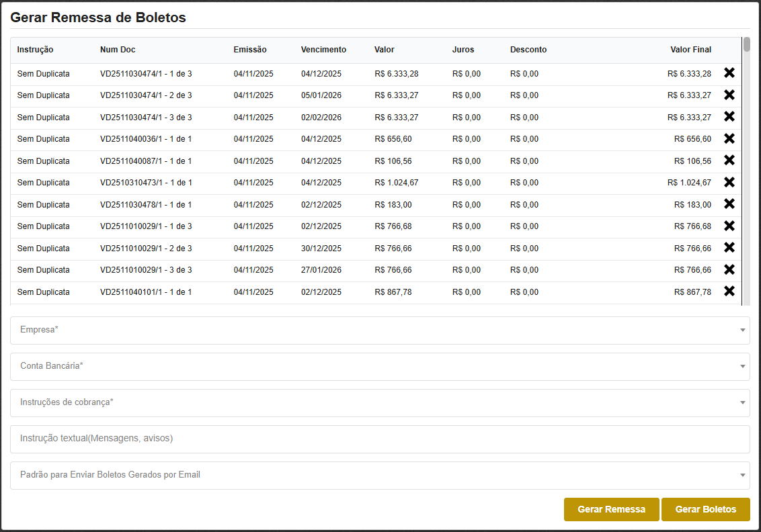The image size is (761, 532).
Task: Delete row VD2511030474/1 - 2 de 3
Action: coord(729,95)
